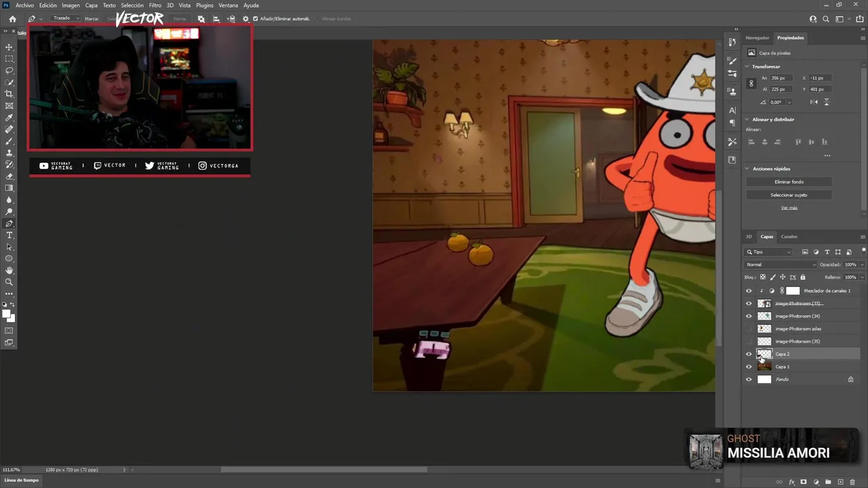Collapse Transformar section
This screenshot has height=488, width=868.
point(747,66)
